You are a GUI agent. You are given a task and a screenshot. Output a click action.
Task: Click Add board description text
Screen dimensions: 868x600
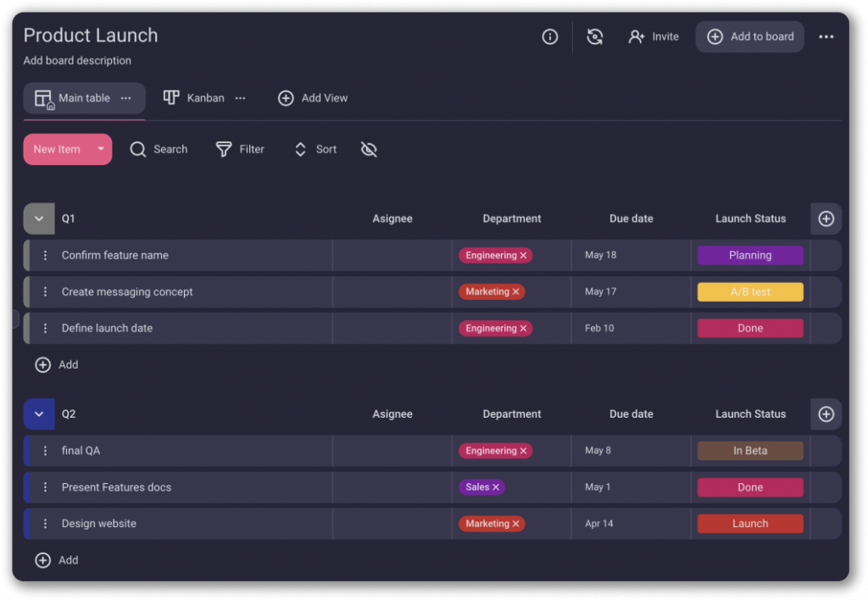(77, 61)
